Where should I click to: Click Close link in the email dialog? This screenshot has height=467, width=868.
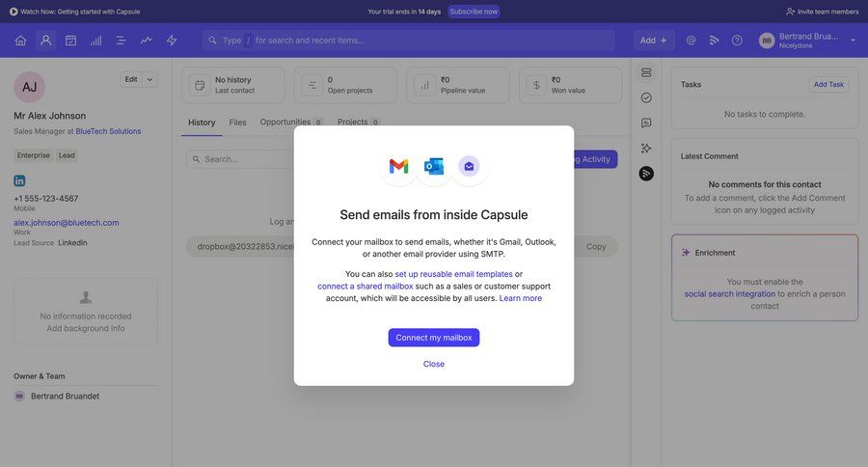pos(434,364)
